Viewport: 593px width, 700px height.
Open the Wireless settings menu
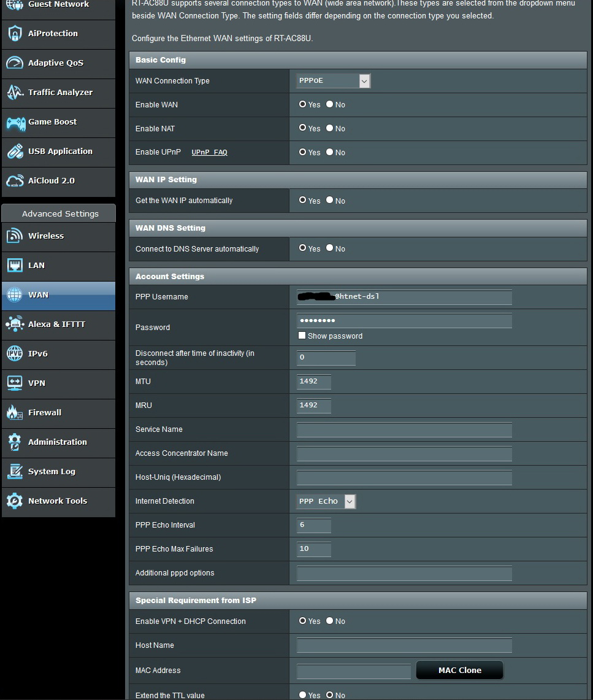46,236
